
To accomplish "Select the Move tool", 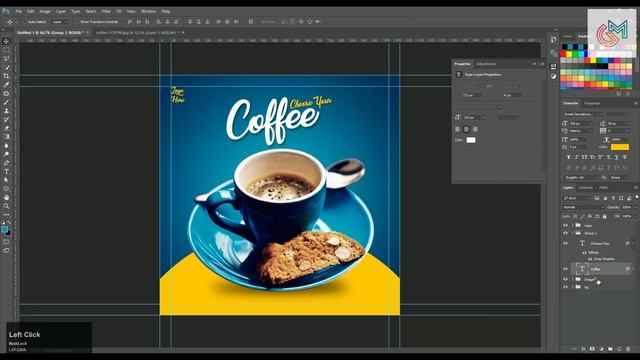I will pyautogui.click(x=6, y=41).
